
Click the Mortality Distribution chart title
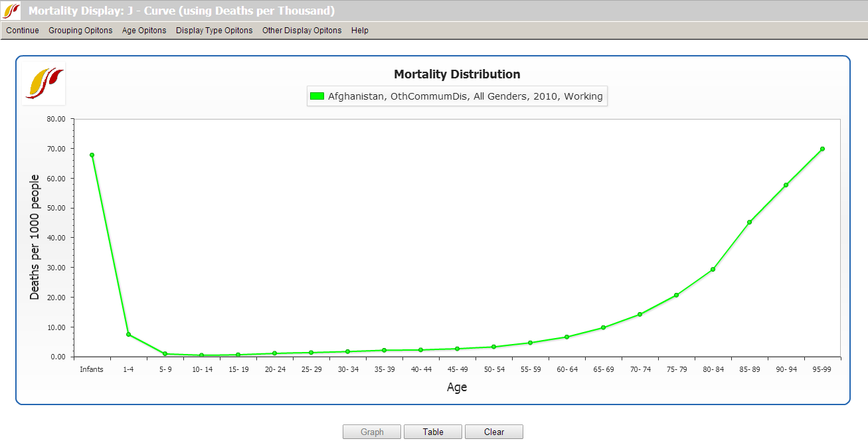456,74
